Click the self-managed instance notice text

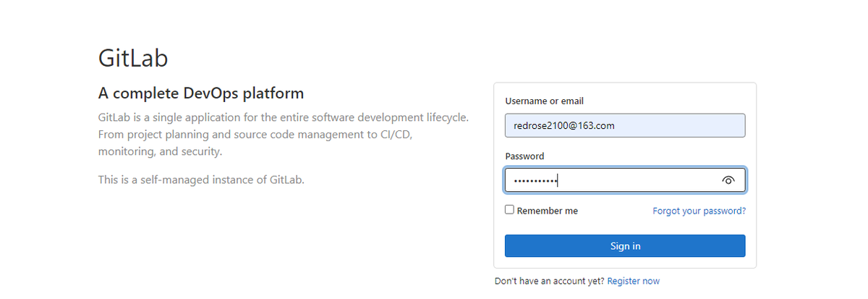[x=201, y=180]
